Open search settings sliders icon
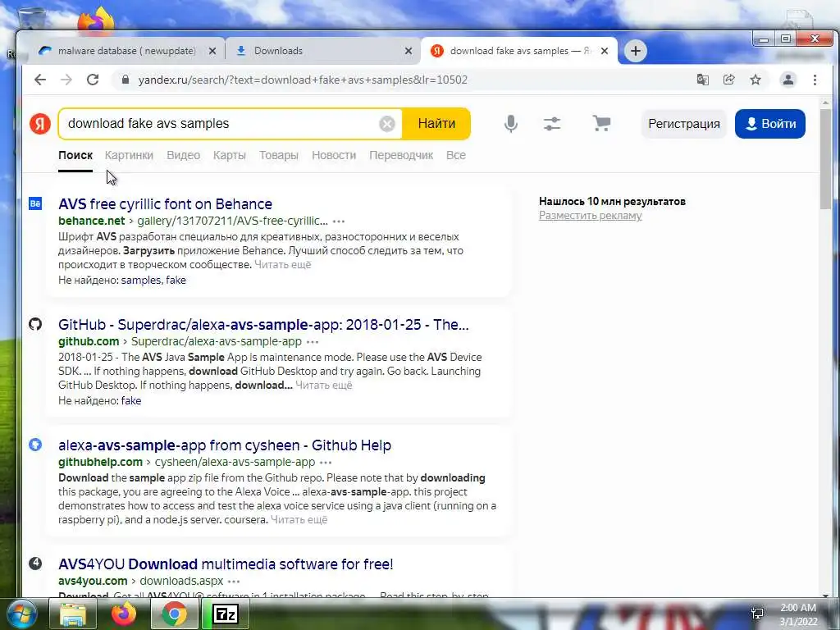Screen dimensions: 840x630 [552, 124]
